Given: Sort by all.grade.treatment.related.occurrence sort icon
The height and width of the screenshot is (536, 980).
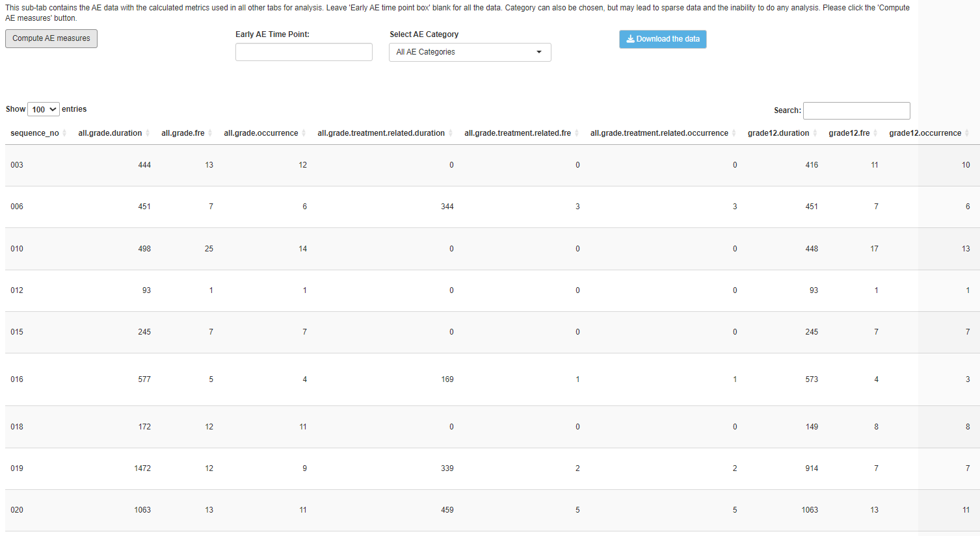Looking at the screenshot, I should 734,133.
